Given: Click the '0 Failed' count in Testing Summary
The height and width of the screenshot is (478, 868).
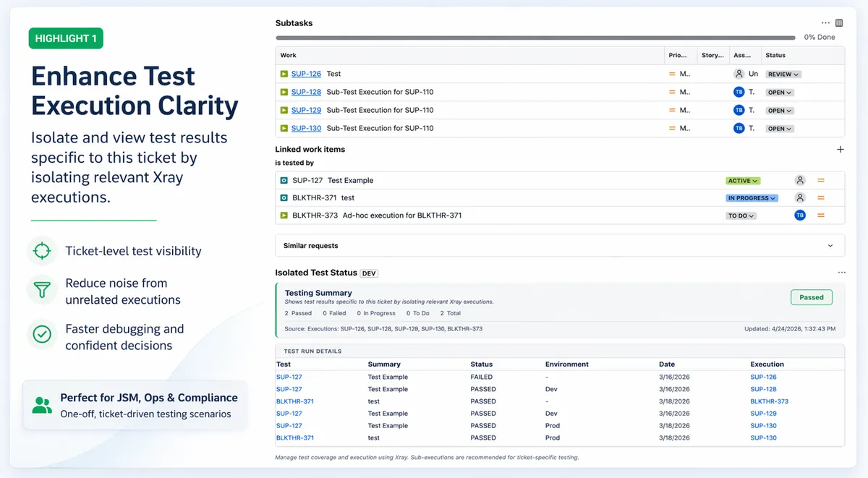Looking at the screenshot, I should [334, 313].
